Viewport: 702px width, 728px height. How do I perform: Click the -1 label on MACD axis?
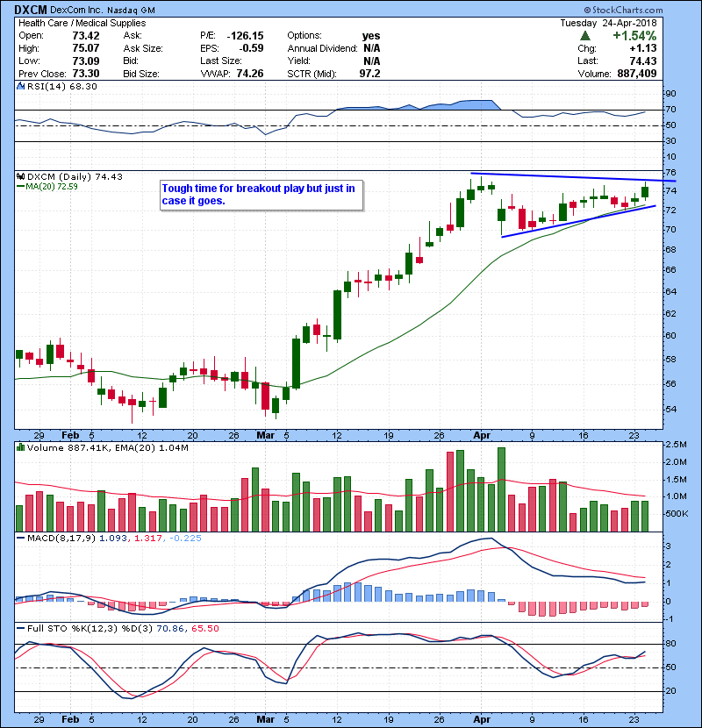tap(668, 619)
